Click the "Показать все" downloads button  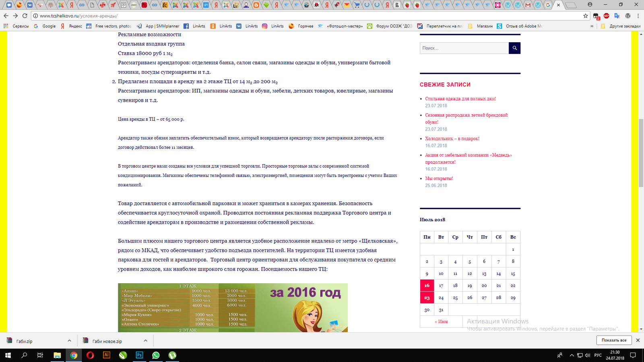tap(614, 340)
